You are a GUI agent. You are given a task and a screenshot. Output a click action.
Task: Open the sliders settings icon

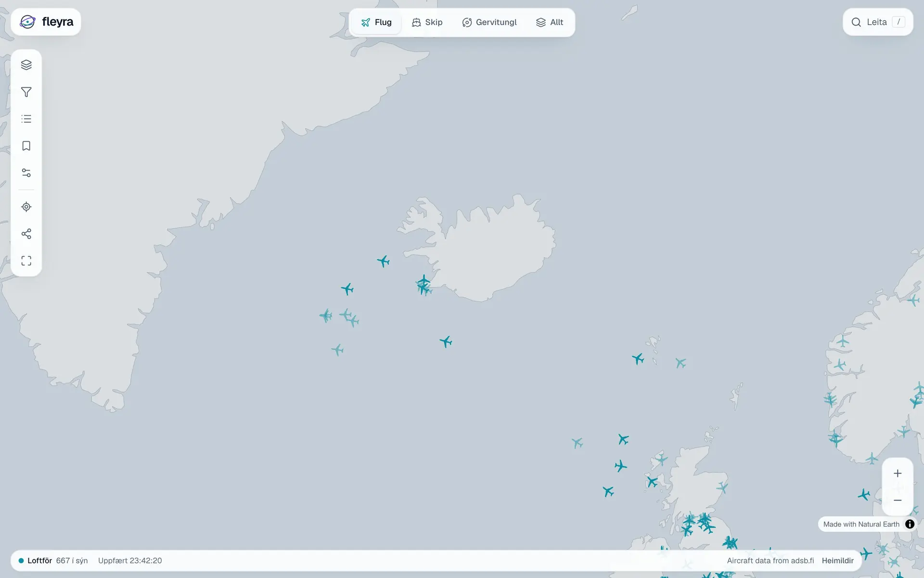pyautogui.click(x=26, y=172)
